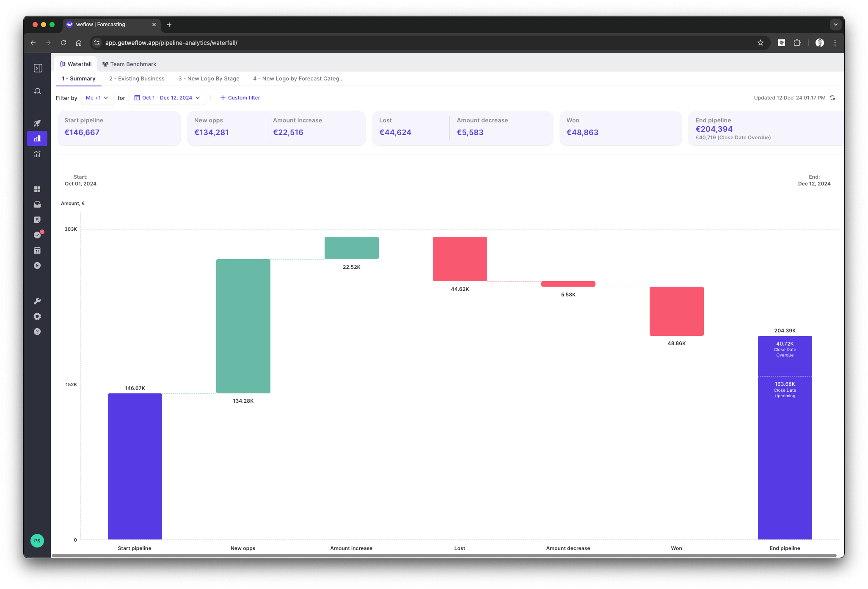Bookmark this page with star icon
868x589 pixels.
pos(761,43)
